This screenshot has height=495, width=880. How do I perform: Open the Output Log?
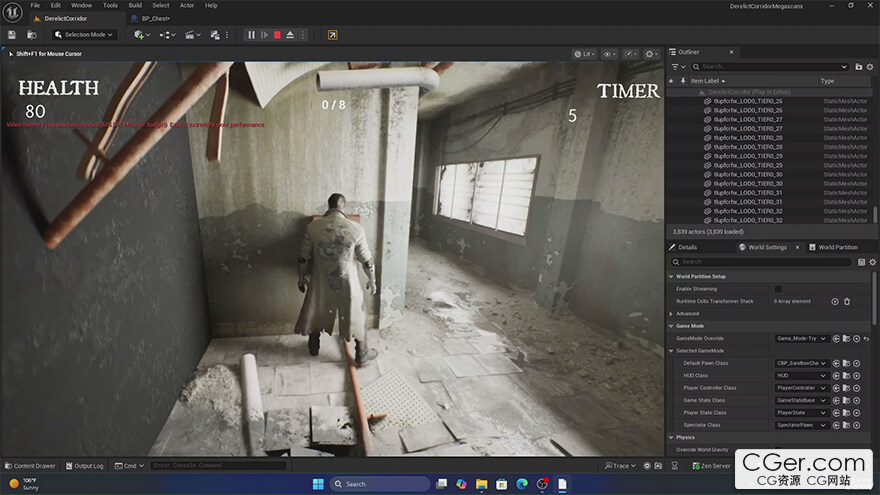coord(85,466)
